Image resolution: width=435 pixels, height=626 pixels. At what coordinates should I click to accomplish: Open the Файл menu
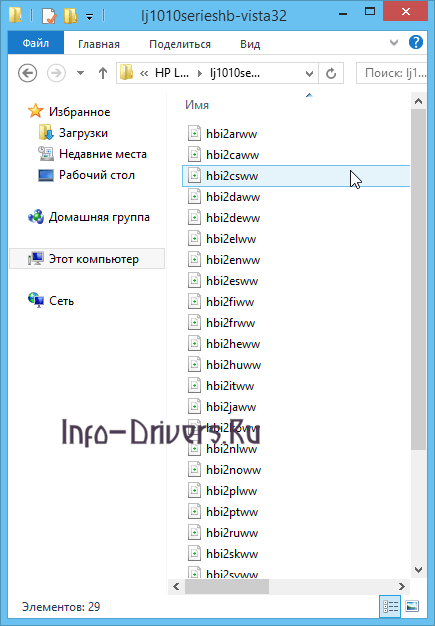36,43
